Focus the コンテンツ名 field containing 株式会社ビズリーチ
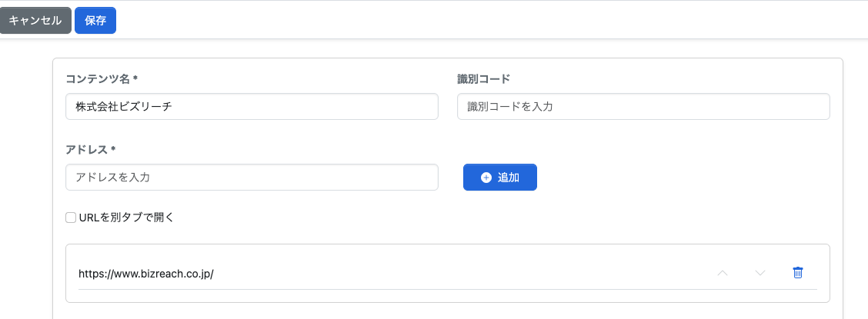 click(x=252, y=107)
